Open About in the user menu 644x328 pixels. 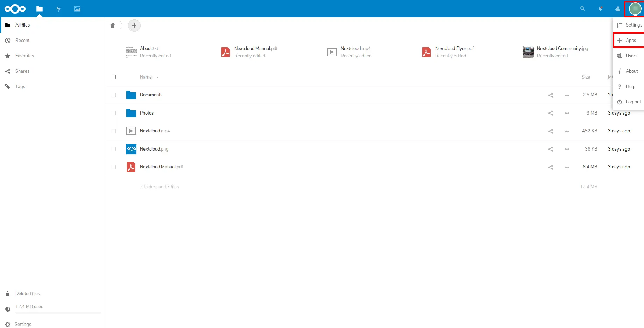tap(629, 71)
